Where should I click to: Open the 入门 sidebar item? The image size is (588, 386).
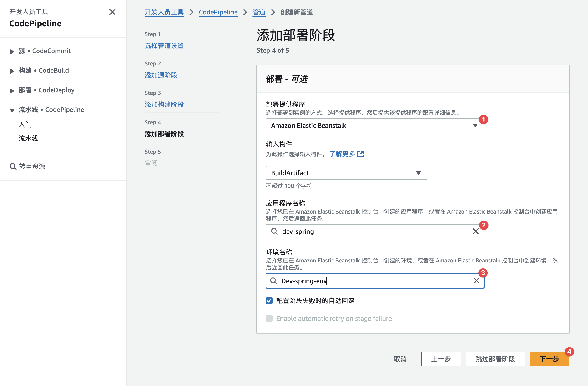[x=25, y=124]
